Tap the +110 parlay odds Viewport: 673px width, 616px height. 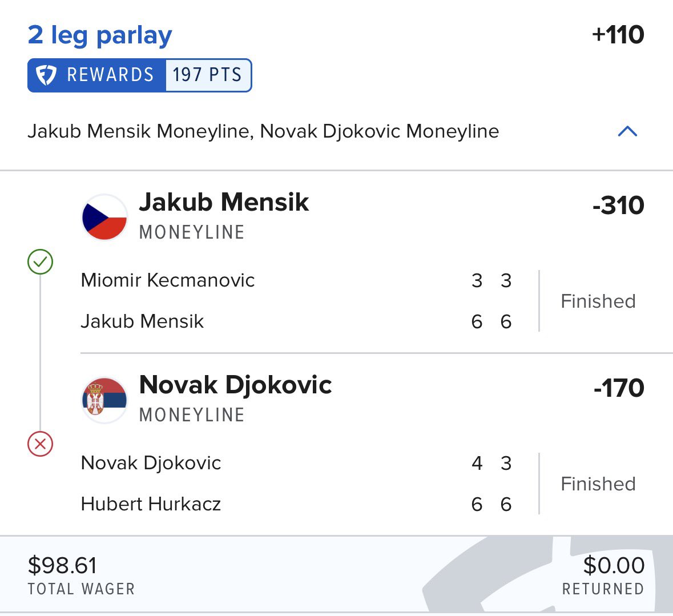click(618, 34)
